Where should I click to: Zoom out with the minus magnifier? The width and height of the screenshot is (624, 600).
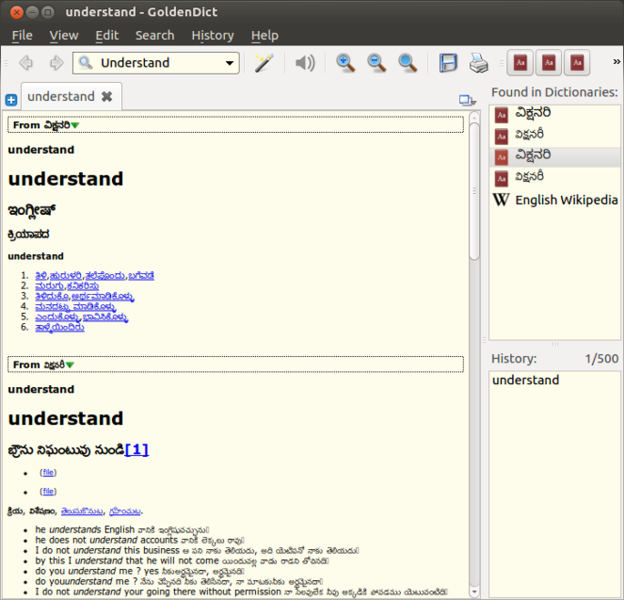376,63
